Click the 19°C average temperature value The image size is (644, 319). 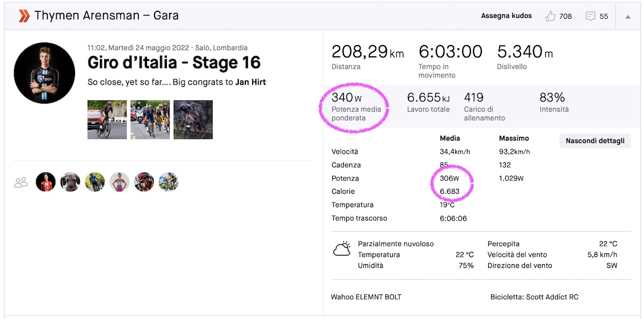point(448,205)
